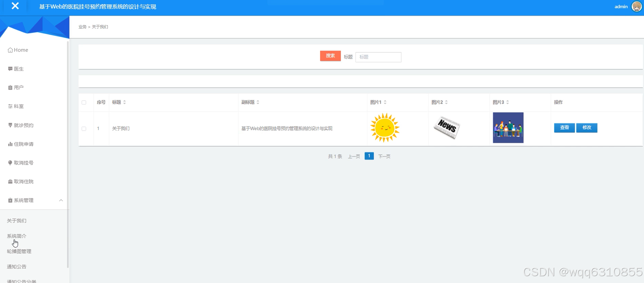Click the 科室 sidebar icon
This screenshot has height=283, width=644.
click(x=10, y=106)
